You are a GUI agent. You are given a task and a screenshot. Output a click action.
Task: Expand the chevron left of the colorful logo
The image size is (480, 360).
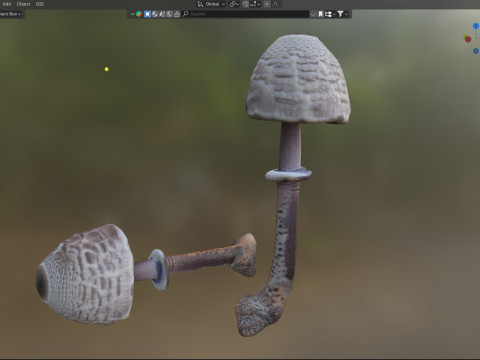click(132, 14)
